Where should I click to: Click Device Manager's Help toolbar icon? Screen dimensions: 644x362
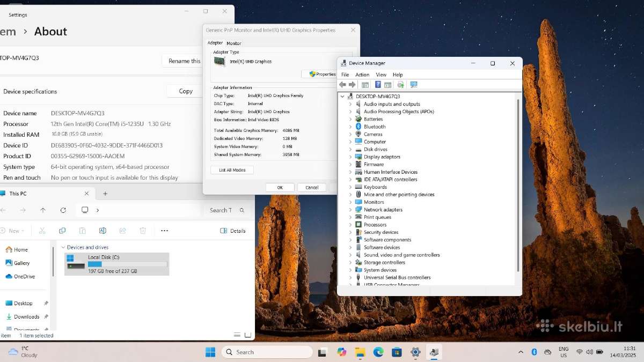pos(378,85)
